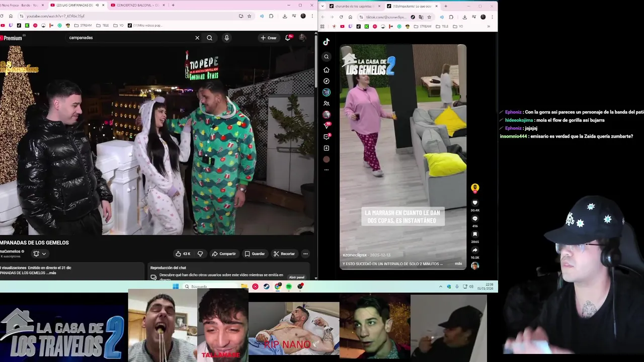Open xzoneclipsx profile link on TikTok

[x=355, y=255]
